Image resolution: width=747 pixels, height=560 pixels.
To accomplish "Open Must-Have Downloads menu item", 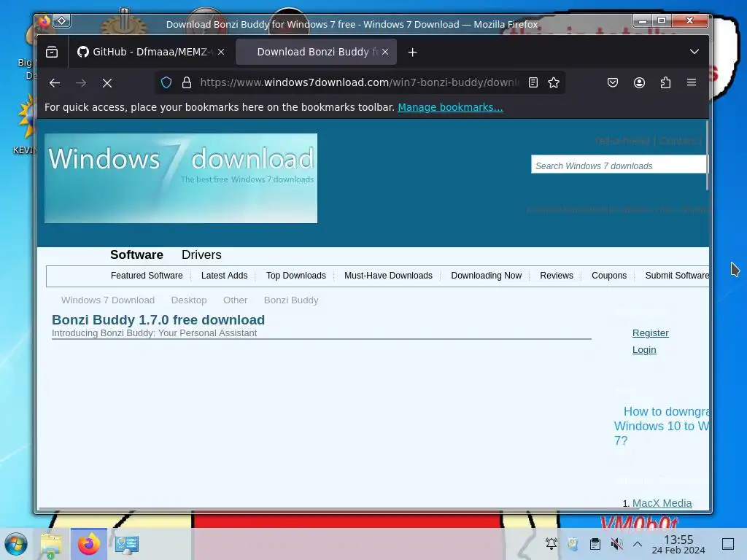I will [x=388, y=276].
